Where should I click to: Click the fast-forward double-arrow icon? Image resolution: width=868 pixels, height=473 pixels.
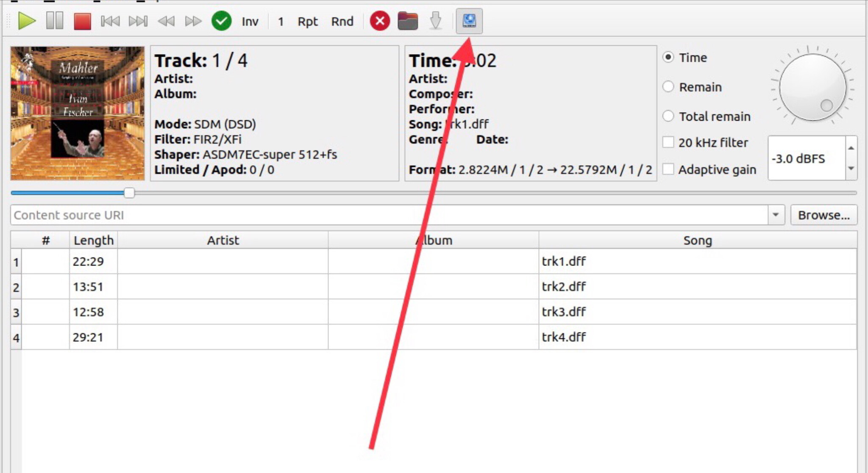(193, 21)
